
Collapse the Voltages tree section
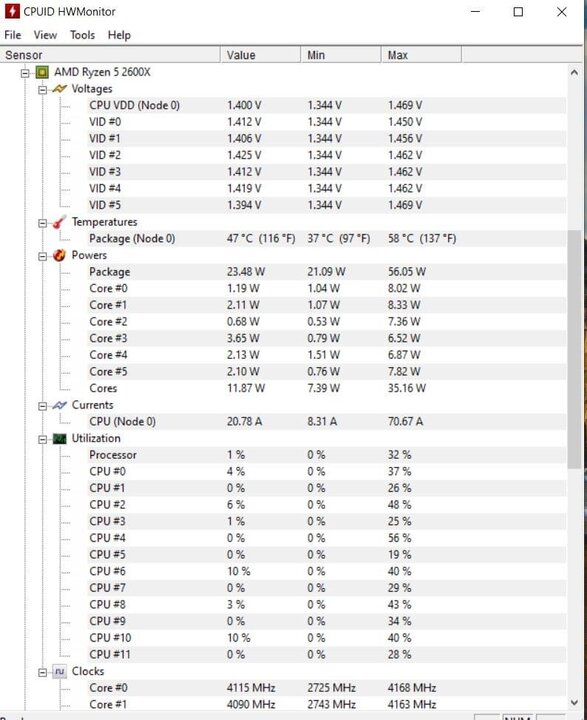coord(43,90)
